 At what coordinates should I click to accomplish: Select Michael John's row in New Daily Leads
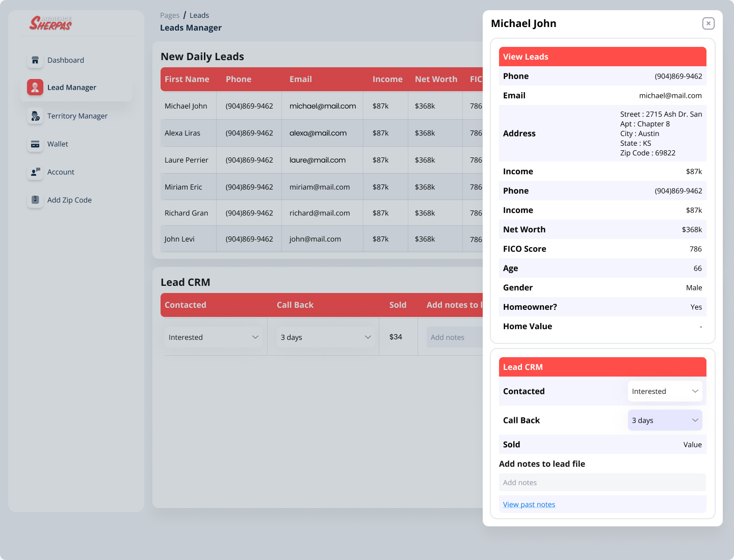click(x=186, y=105)
